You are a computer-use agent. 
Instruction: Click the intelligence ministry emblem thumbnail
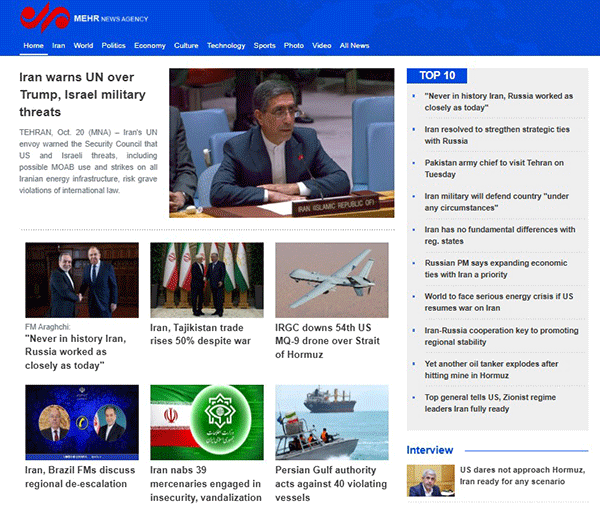coord(207,422)
